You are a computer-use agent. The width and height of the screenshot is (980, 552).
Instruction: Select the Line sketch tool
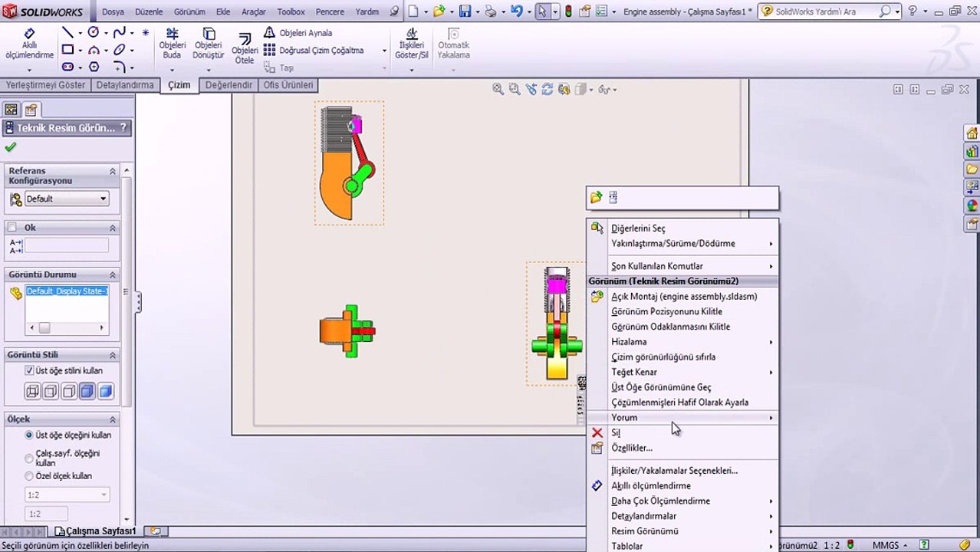67,32
